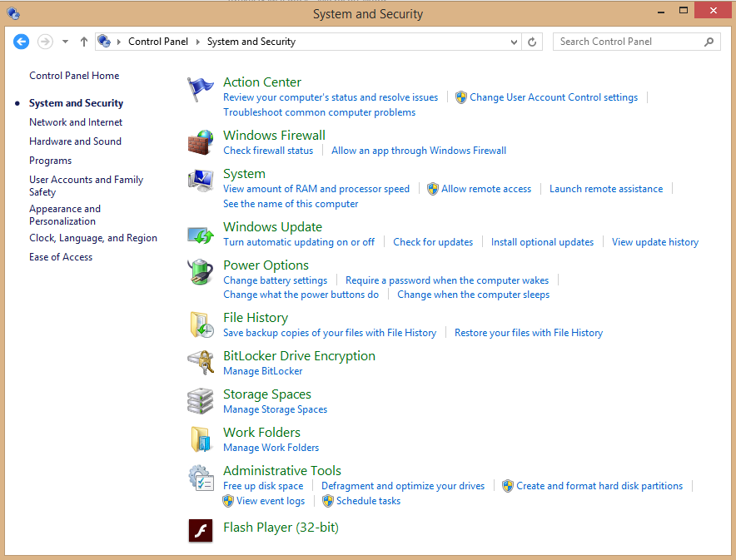Open User Accounts and Family Safety
The width and height of the screenshot is (736, 560).
[86, 186]
